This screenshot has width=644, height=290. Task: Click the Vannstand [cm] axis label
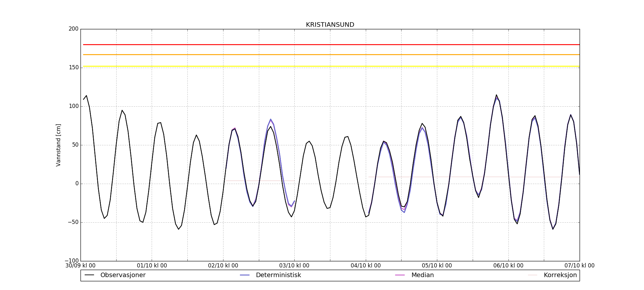58,145
